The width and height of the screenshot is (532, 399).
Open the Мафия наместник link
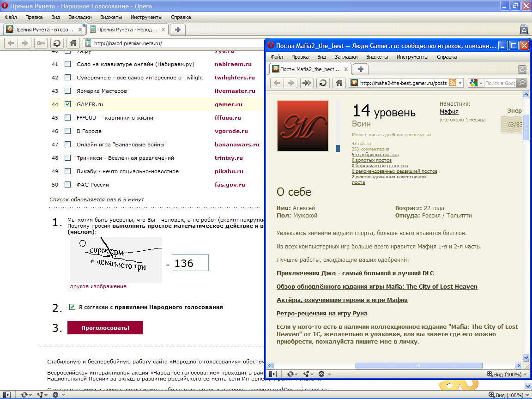coord(449,112)
